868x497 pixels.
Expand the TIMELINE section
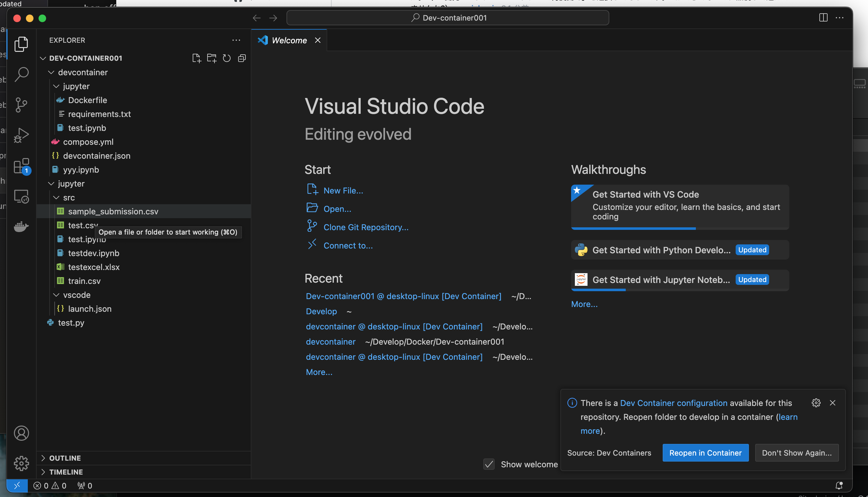click(x=143, y=472)
